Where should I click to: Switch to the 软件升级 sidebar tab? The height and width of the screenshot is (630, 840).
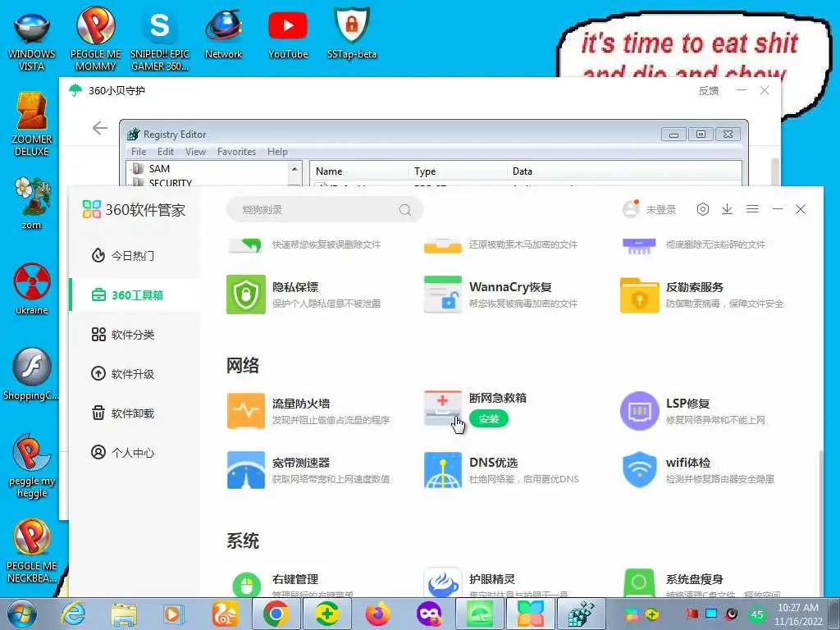pos(135,374)
